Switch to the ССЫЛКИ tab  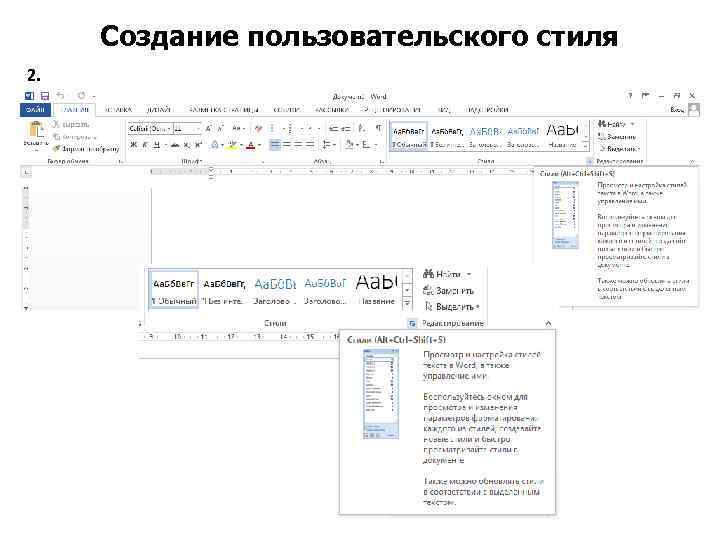coord(287,110)
